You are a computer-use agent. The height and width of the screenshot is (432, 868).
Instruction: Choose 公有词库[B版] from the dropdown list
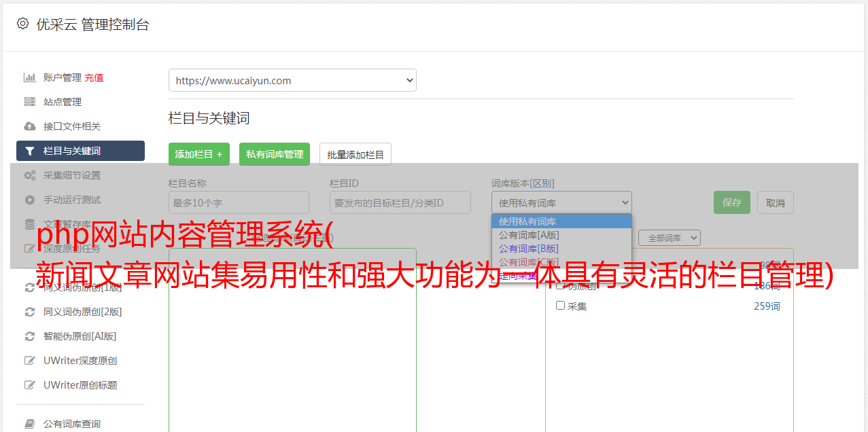click(561, 249)
